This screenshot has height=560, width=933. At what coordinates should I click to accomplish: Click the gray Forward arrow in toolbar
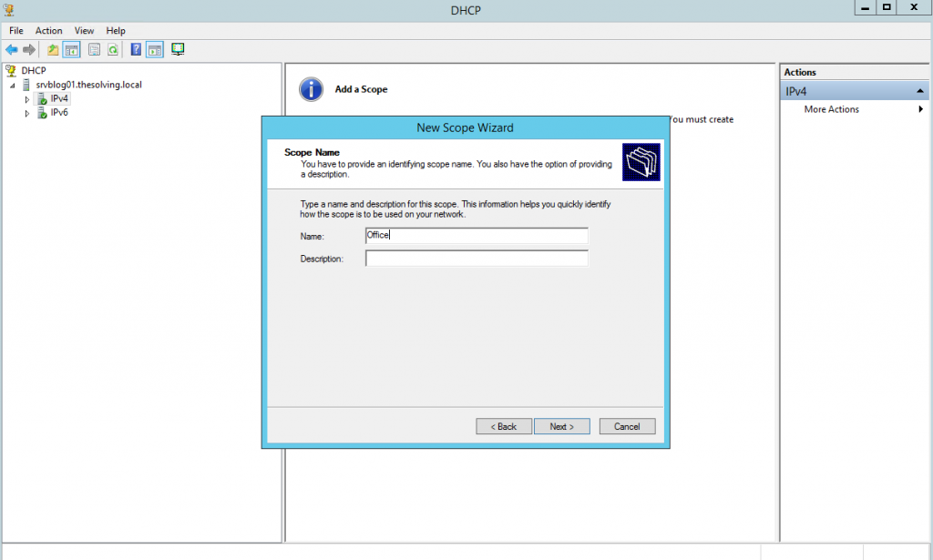[x=28, y=49]
